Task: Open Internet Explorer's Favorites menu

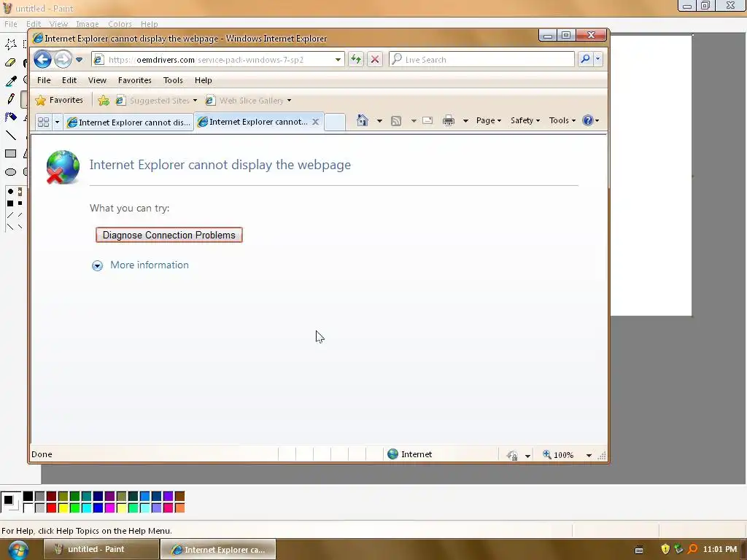Action: coord(135,80)
